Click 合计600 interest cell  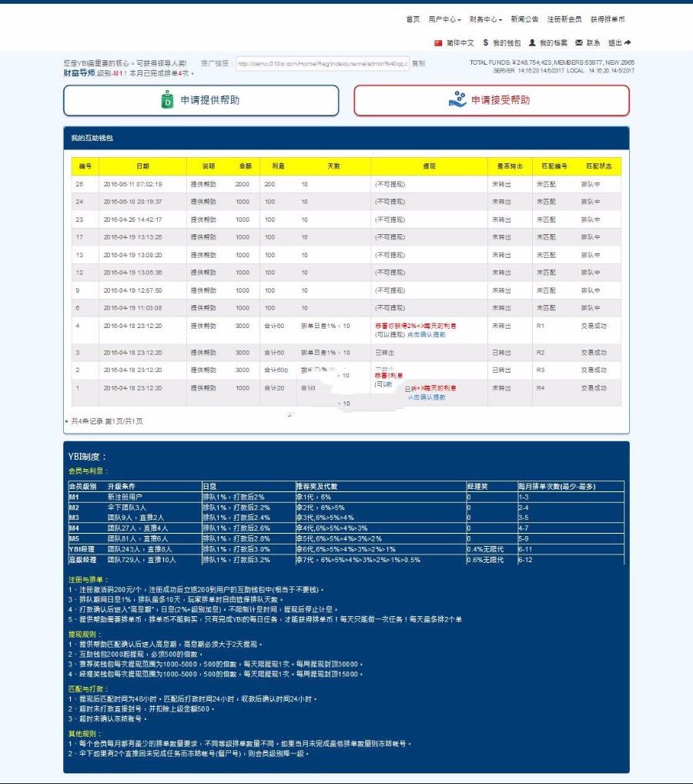(276, 370)
